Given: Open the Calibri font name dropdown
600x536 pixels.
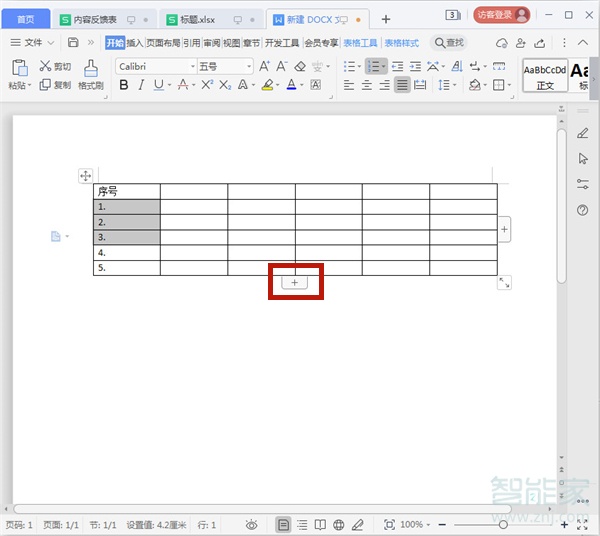Looking at the screenshot, I should [192, 67].
